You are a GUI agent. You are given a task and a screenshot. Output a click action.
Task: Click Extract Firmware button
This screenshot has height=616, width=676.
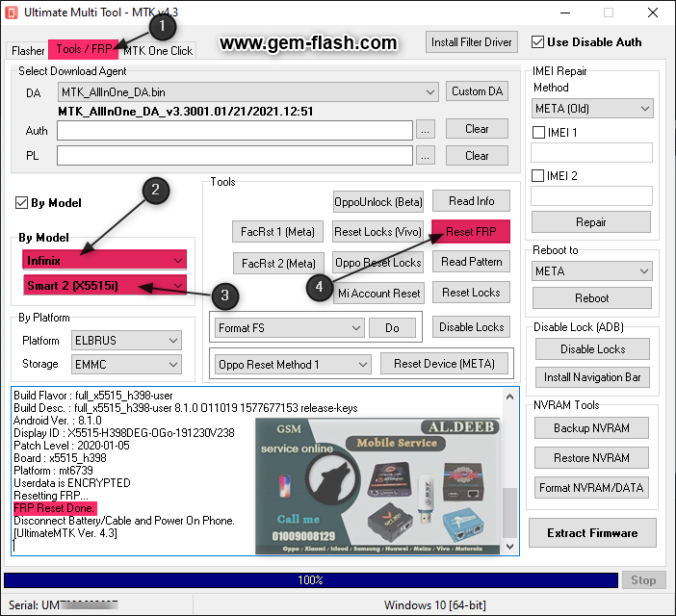tap(592, 533)
